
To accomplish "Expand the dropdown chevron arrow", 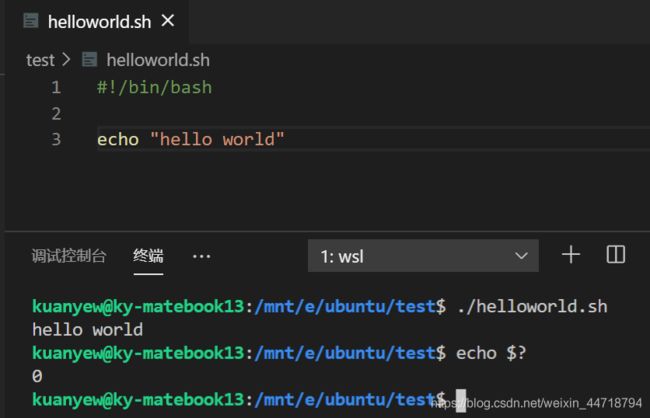I will (x=521, y=255).
